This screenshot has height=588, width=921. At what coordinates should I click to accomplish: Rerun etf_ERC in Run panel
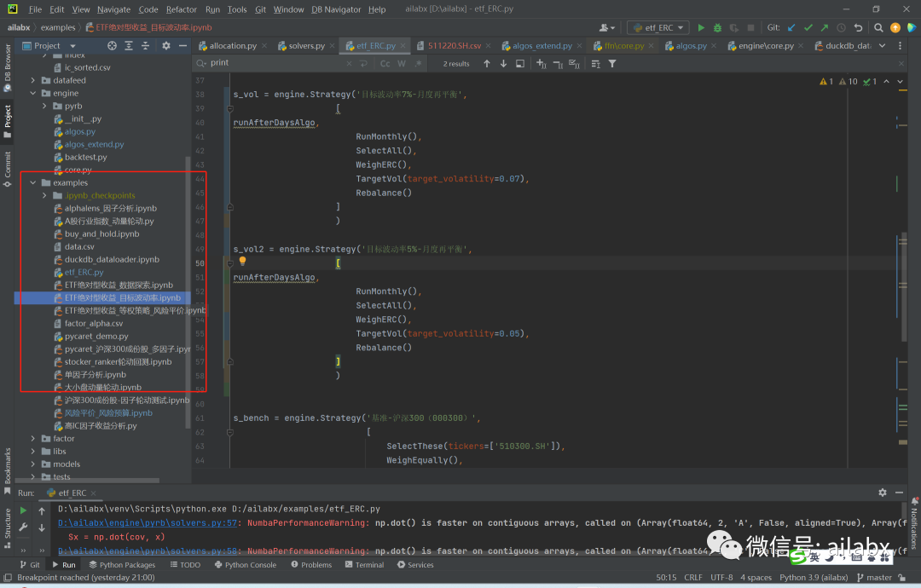[24, 510]
